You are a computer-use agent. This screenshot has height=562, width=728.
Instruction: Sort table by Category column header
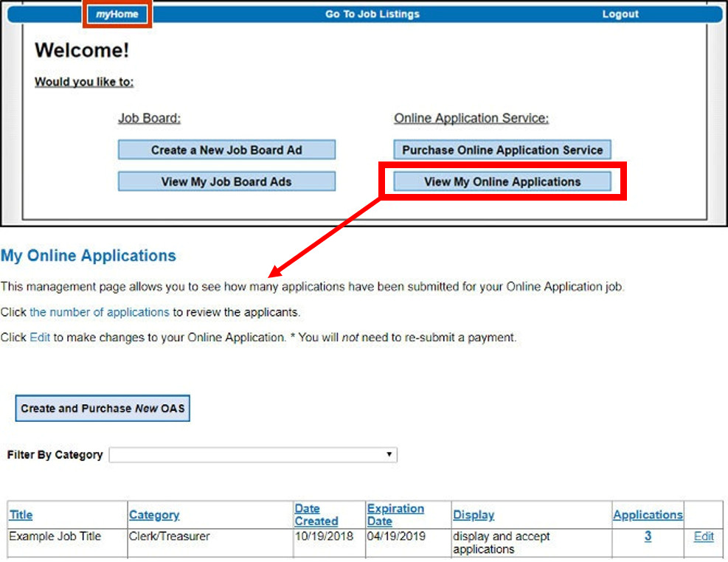coord(154,515)
